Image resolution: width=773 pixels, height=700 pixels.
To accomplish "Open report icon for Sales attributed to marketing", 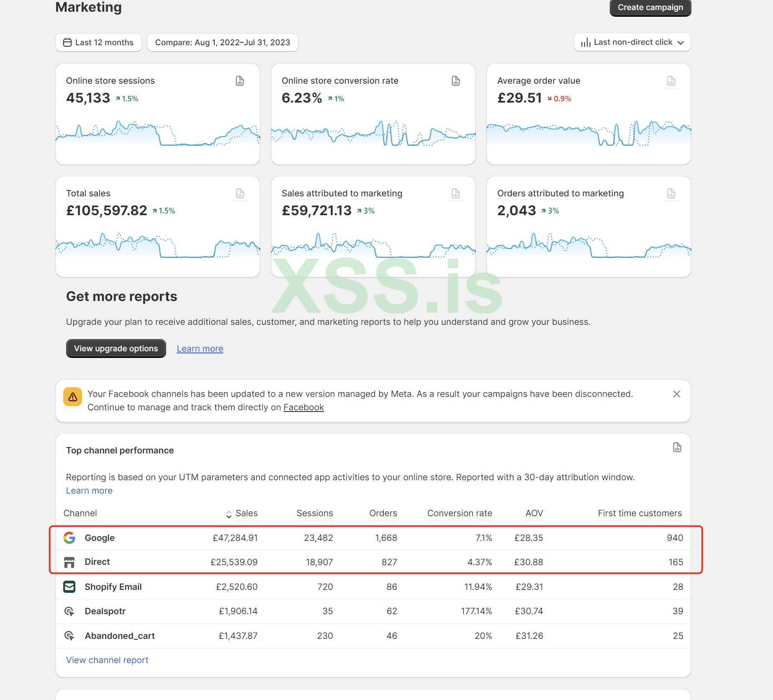I will (456, 193).
